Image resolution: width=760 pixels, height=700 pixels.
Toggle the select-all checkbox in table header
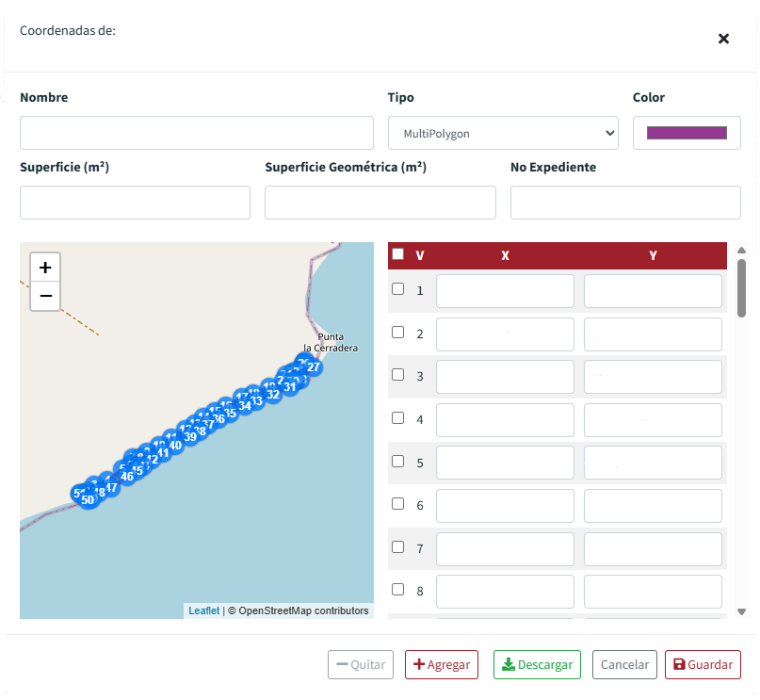(398, 254)
